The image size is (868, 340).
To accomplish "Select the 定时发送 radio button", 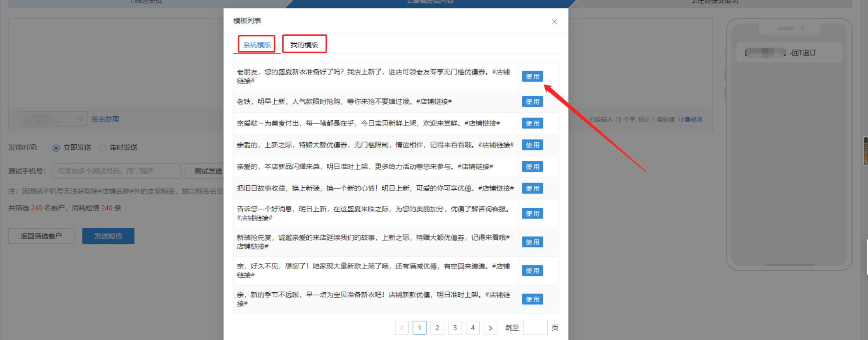I will [102, 148].
